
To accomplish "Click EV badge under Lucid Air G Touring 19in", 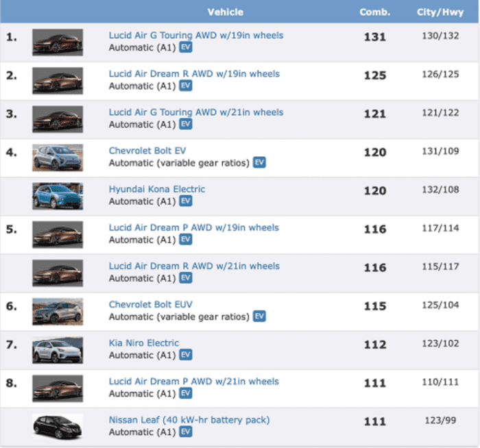I will tap(186, 47).
